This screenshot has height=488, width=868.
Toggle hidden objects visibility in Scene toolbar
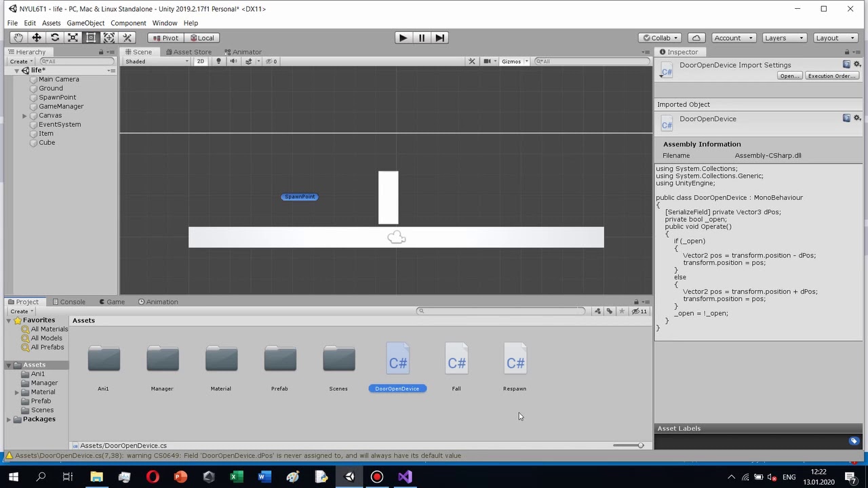point(270,61)
